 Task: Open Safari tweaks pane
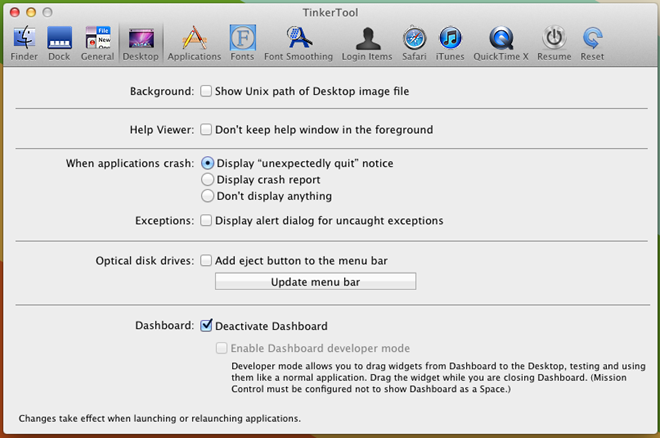point(414,43)
